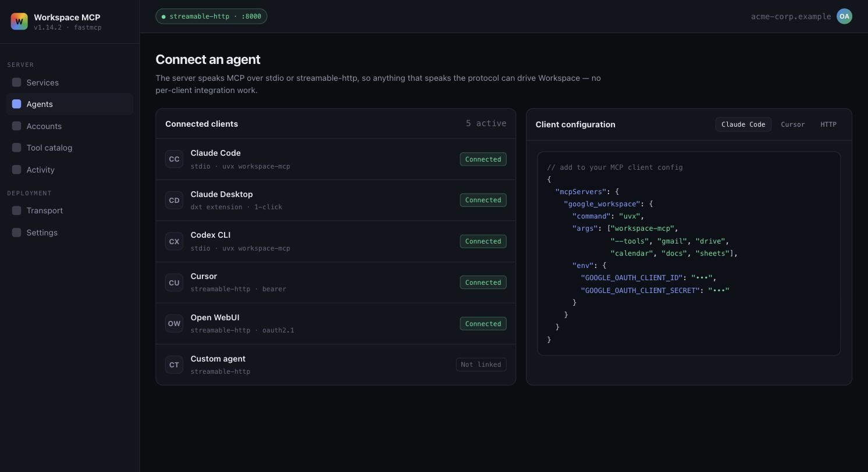Viewport: 868px width, 472px height.
Task: Click the Workspace MCP rainbow logo icon
Action: point(19,22)
